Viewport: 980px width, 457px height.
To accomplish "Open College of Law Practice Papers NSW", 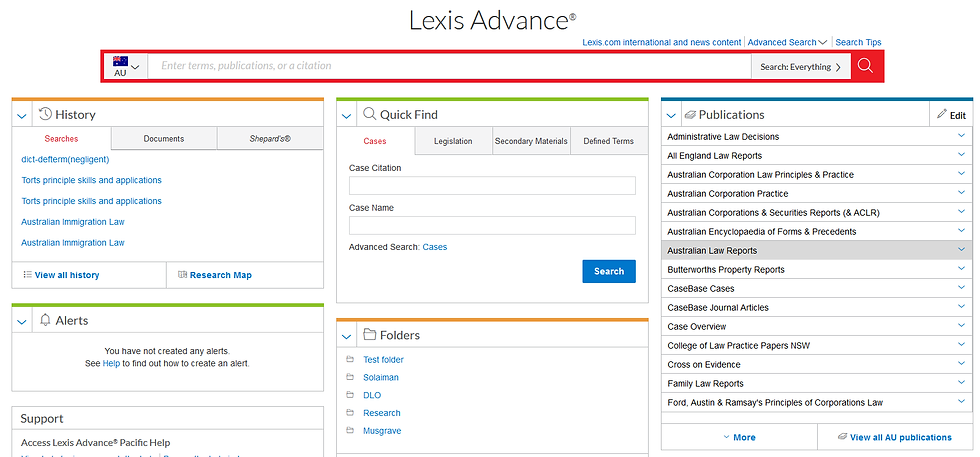I will click(739, 346).
